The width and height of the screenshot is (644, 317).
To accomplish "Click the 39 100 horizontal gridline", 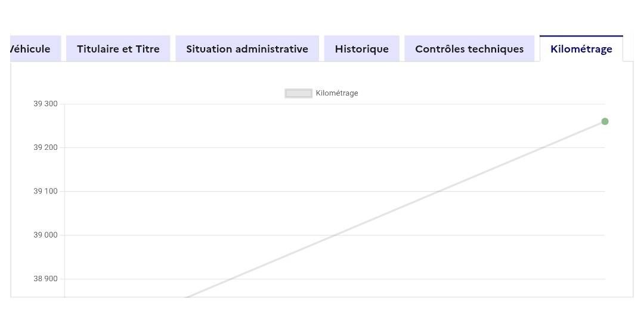I will [239, 191].
